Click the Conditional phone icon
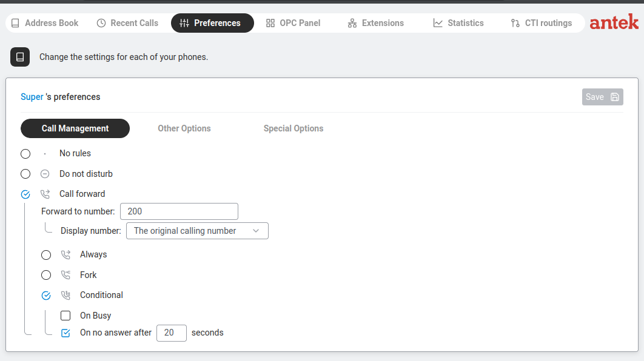The height and width of the screenshot is (361, 644). [65, 296]
